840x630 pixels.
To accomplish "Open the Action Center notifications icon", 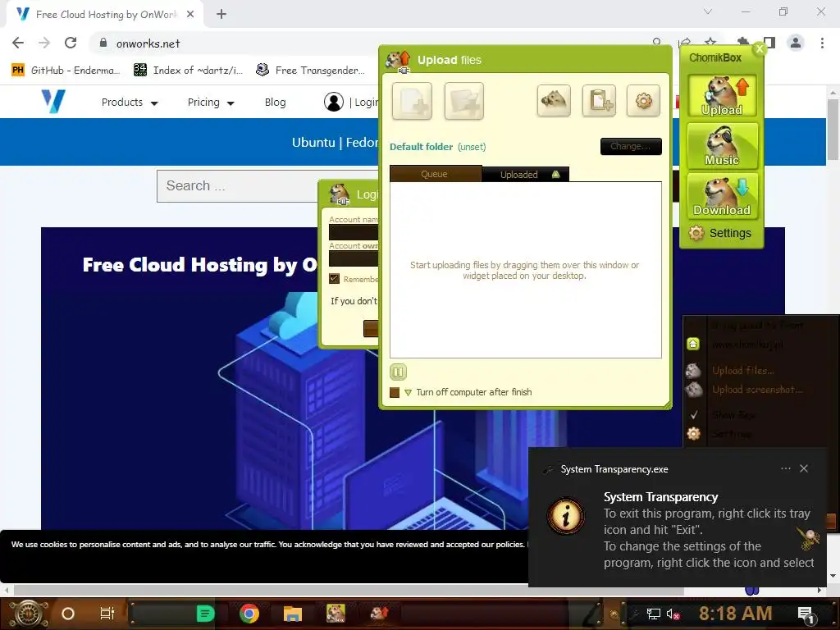I will click(806, 614).
